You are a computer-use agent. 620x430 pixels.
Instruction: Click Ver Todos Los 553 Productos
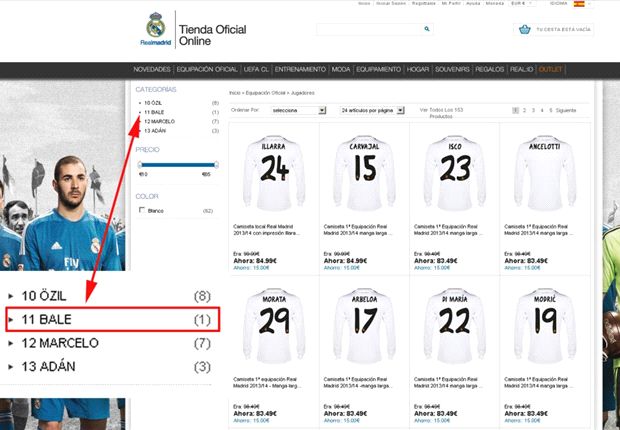(x=441, y=113)
